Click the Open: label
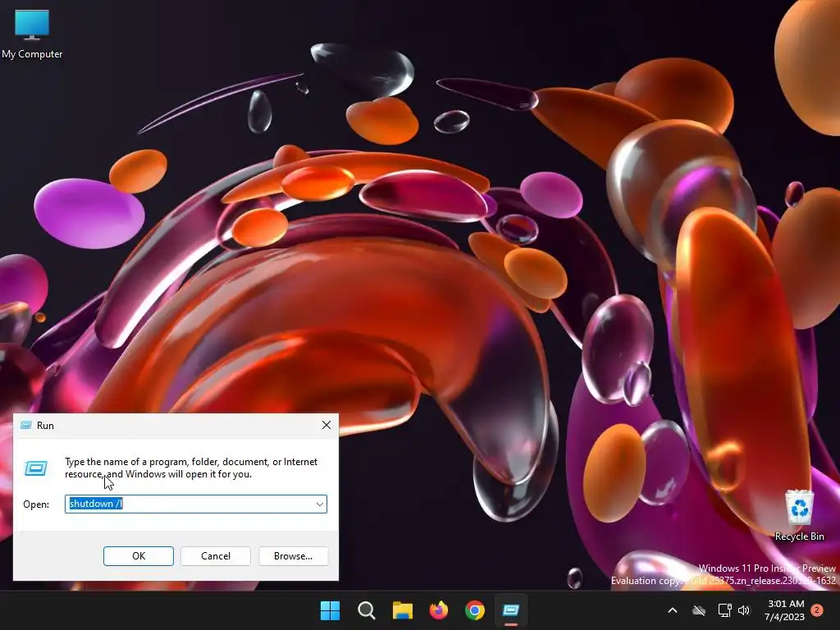Viewport: 840px width, 630px height. [36, 504]
